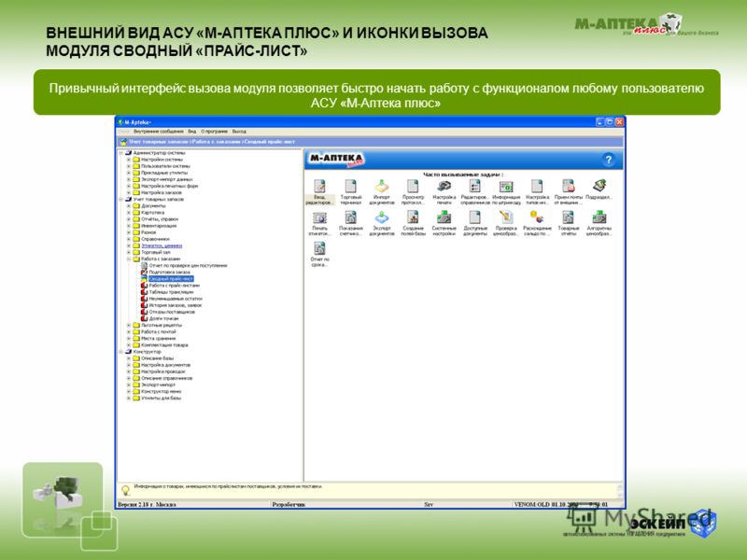Image resolution: width=747 pixels, height=560 pixels.
Task: Click the Разработчик status bar entry
Action: pyautogui.click(x=289, y=504)
